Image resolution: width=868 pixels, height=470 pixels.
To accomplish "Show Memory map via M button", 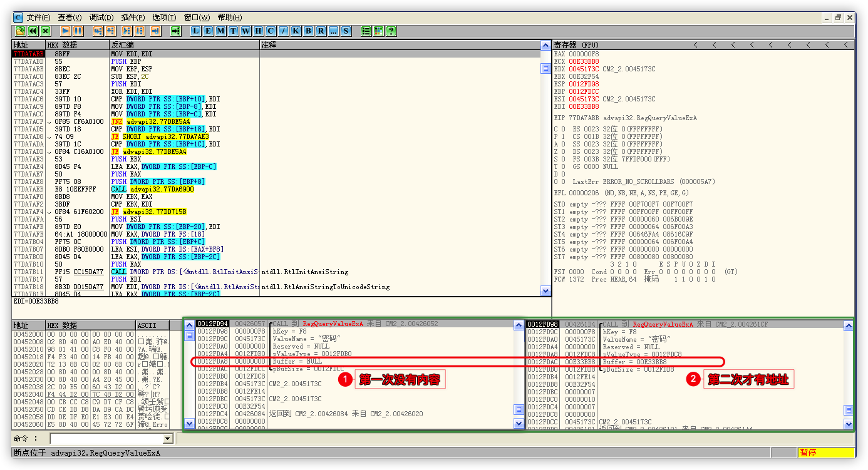I will tap(221, 31).
